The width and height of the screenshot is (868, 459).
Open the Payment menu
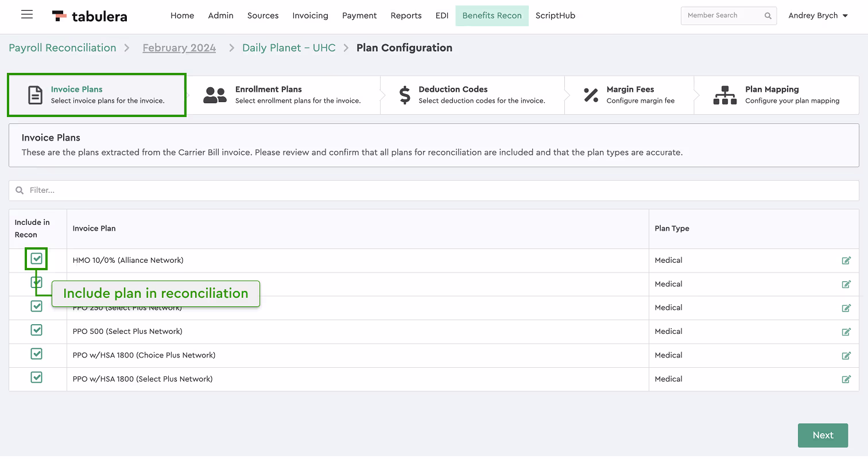[359, 15]
